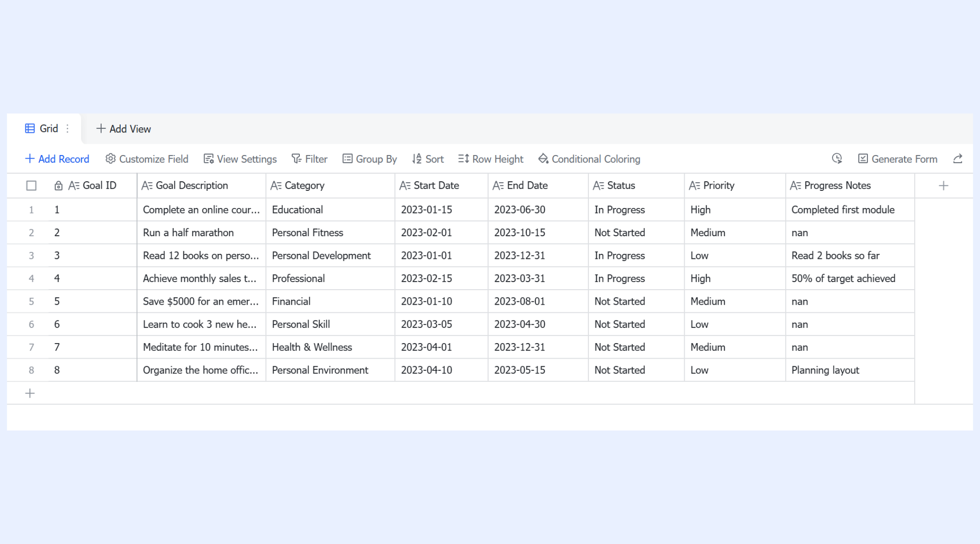Open the Group By menu

click(370, 159)
